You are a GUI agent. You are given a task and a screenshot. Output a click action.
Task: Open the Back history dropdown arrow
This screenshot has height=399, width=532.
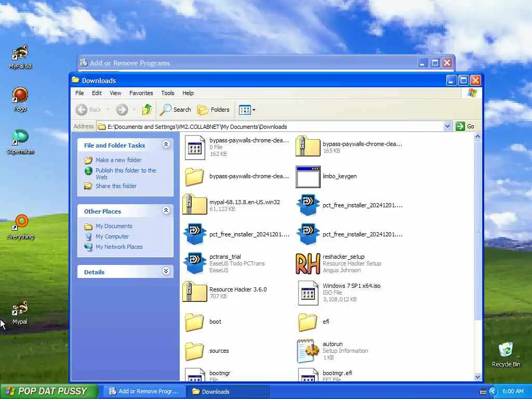(x=108, y=110)
